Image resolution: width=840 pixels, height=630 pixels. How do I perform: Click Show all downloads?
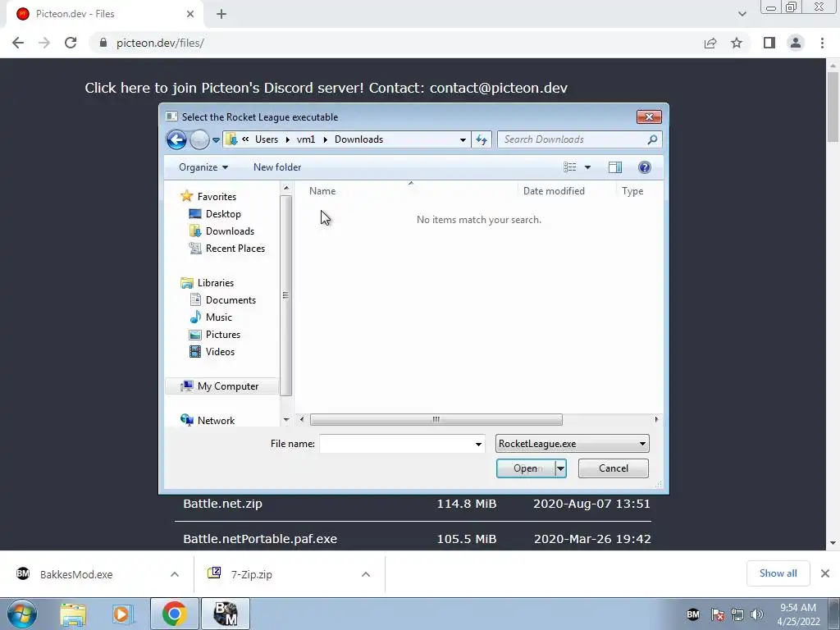point(778,573)
